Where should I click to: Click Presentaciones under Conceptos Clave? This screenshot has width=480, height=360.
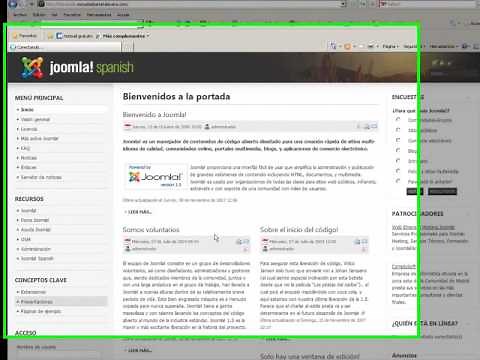(x=36, y=302)
